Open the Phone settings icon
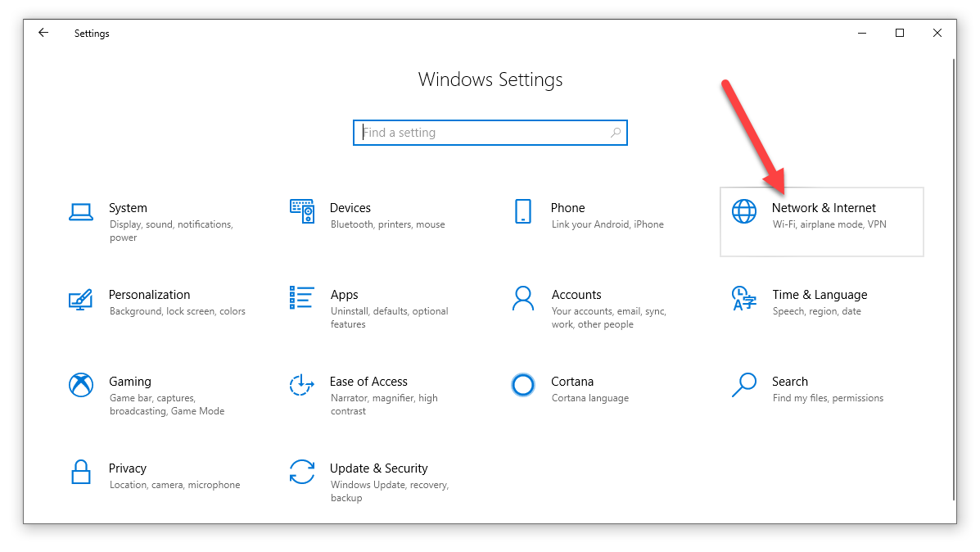Screen dimensions: 980x552 click(522, 211)
